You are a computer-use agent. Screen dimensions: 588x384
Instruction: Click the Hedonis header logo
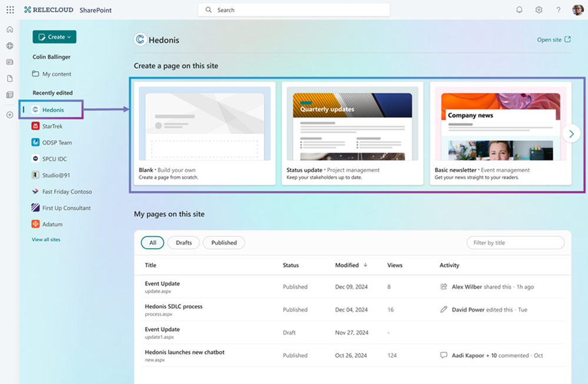click(x=140, y=39)
